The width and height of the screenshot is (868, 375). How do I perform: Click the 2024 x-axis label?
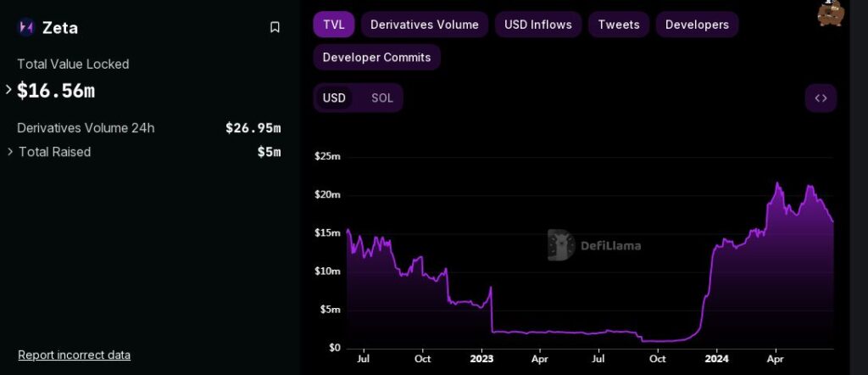coord(716,359)
